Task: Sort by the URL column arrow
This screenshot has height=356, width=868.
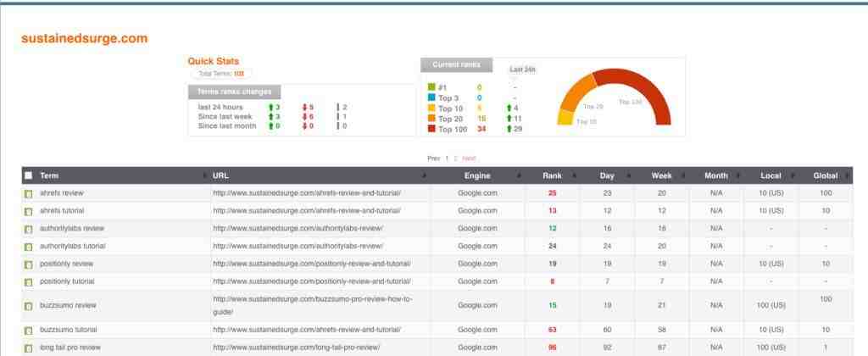Action: 424,176
